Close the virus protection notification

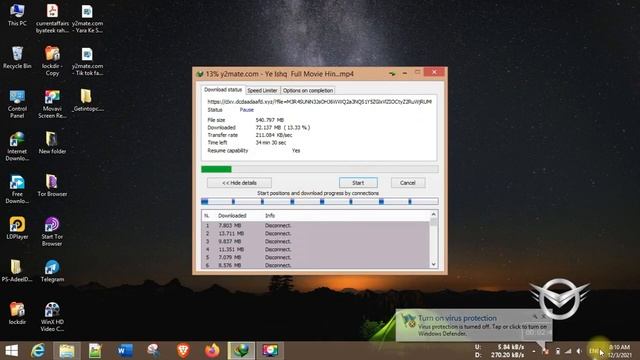(543, 316)
